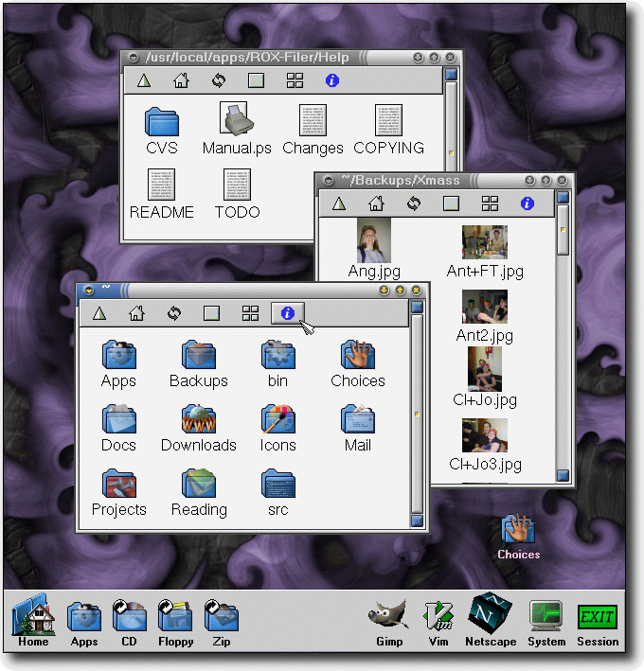Click the small icons grid button in home window
This screenshot has height=671, width=644.
tap(250, 313)
